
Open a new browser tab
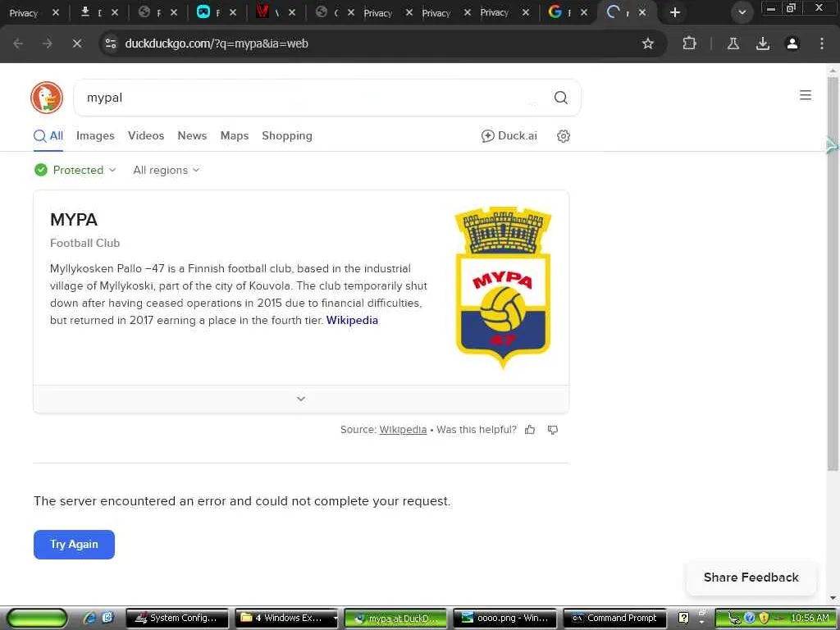tap(674, 12)
